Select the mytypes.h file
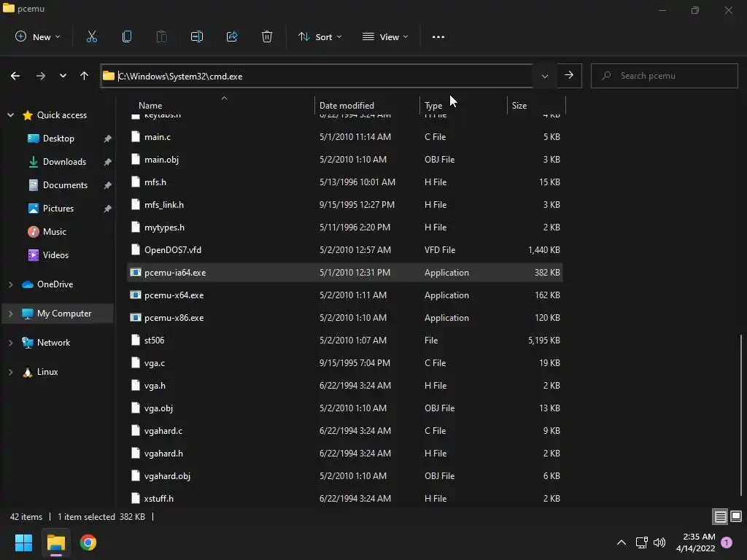747x560 pixels. click(345, 227)
